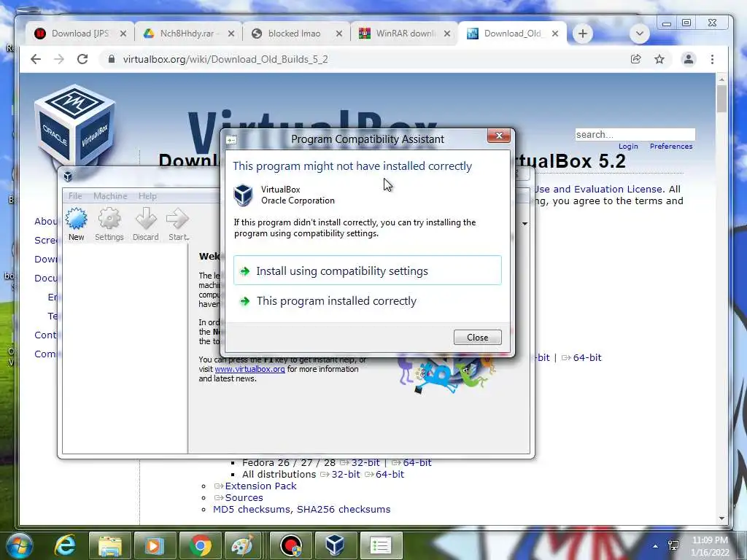Click VirtualBox cube on taskbar
Image resolution: width=747 pixels, height=560 pixels.
(x=335, y=545)
